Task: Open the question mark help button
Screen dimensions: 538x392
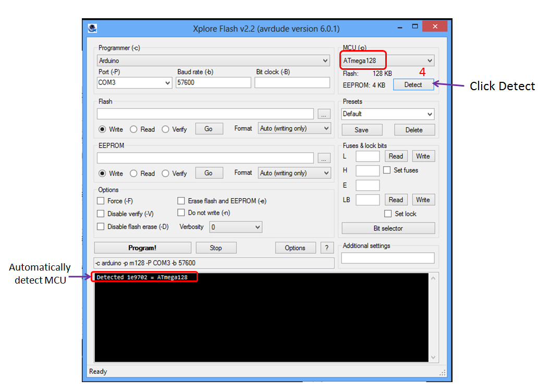Action: (327, 248)
